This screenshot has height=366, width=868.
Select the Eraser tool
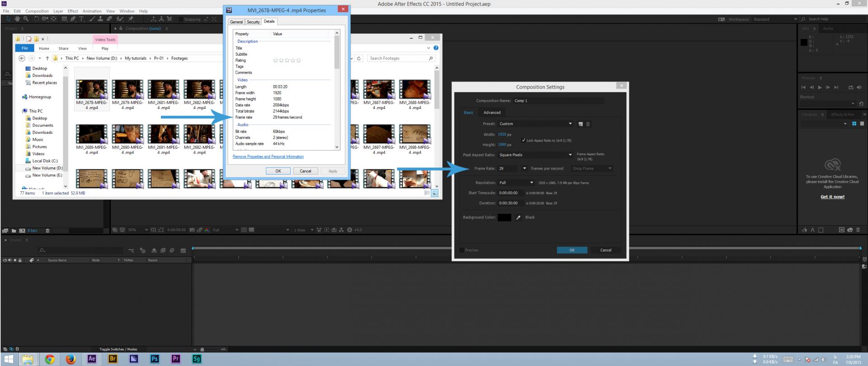[x=109, y=19]
